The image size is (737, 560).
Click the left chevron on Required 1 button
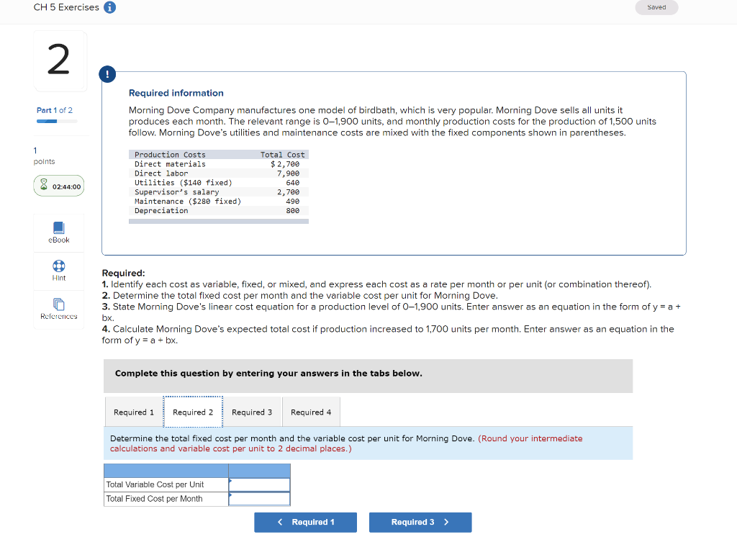pos(280,522)
